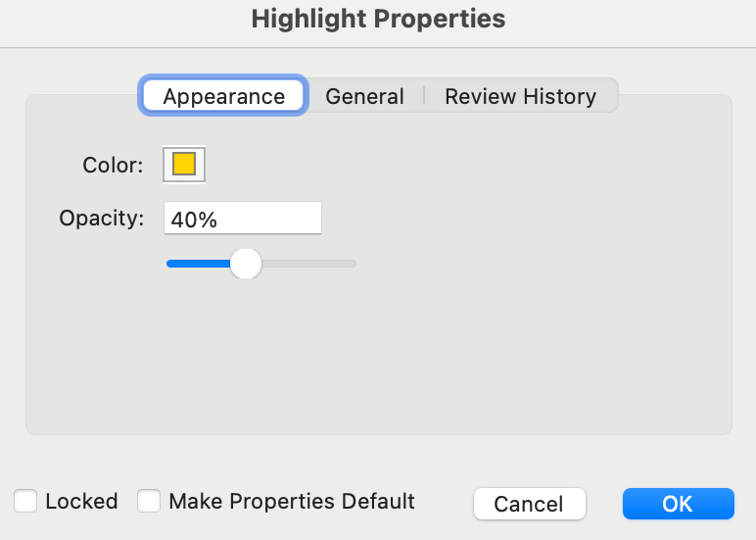This screenshot has width=756, height=540.
Task: Confirm with the OK button
Action: tap(678, 504)
